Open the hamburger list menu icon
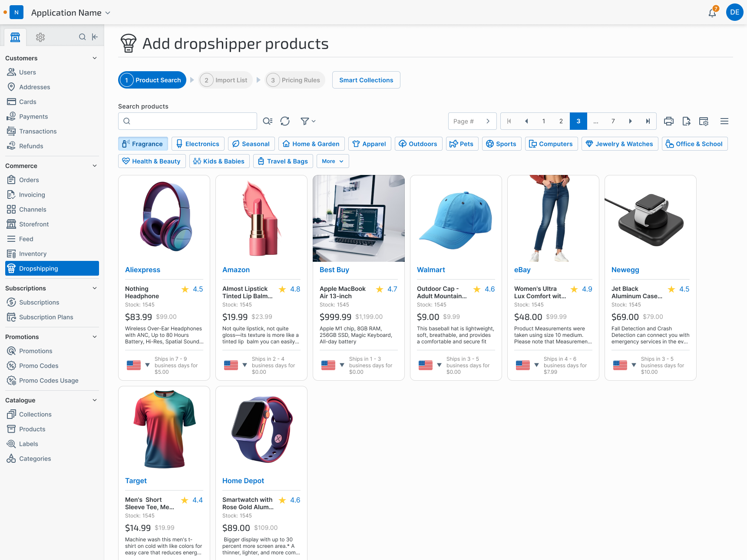The width and height of the screenshot is (747, 560). [x=724, y=121]
